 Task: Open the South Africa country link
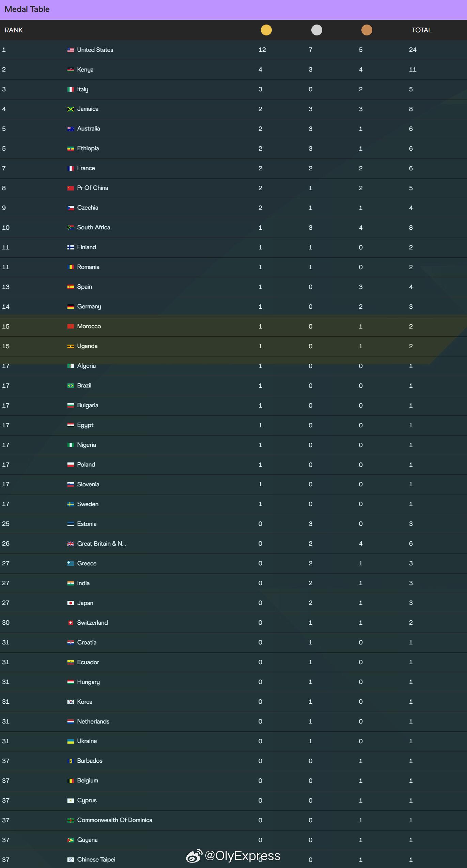94,227
